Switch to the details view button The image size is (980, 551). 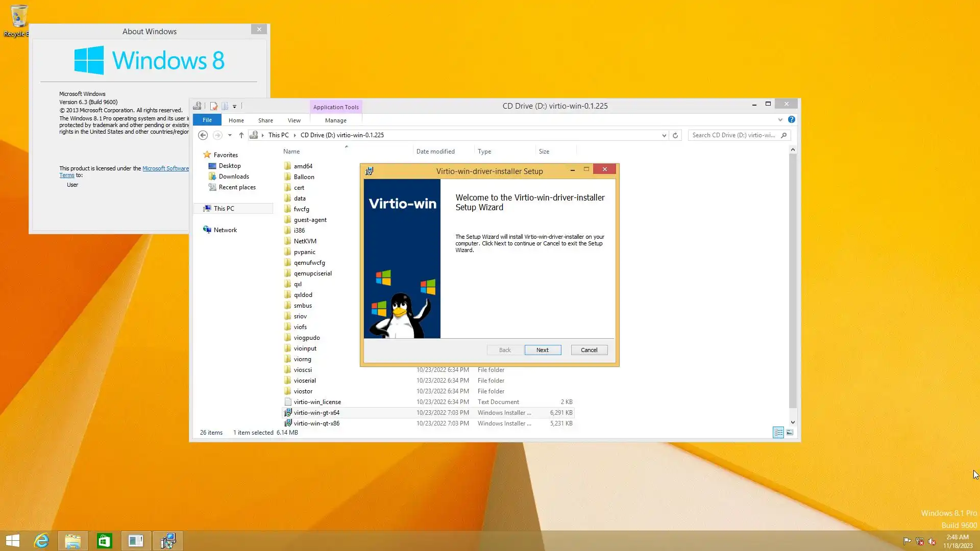point(778,433)
